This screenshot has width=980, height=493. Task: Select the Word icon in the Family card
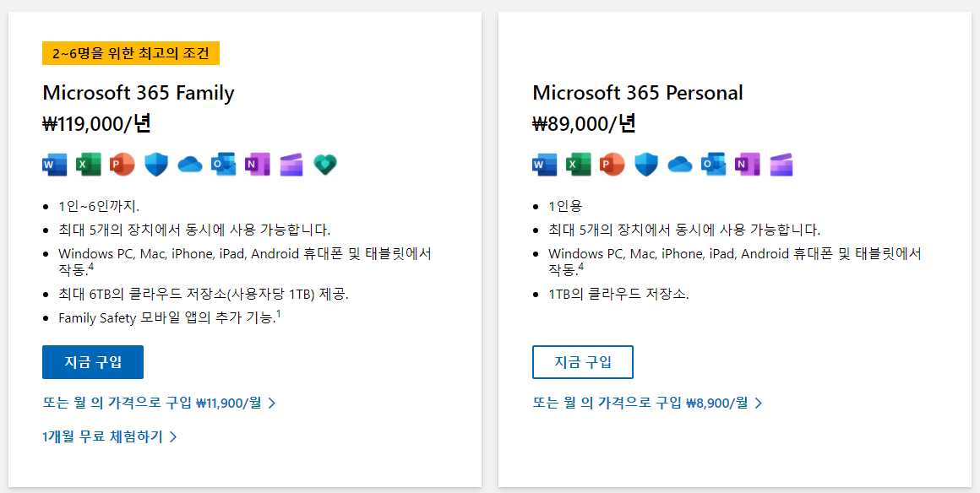[54, 165]
